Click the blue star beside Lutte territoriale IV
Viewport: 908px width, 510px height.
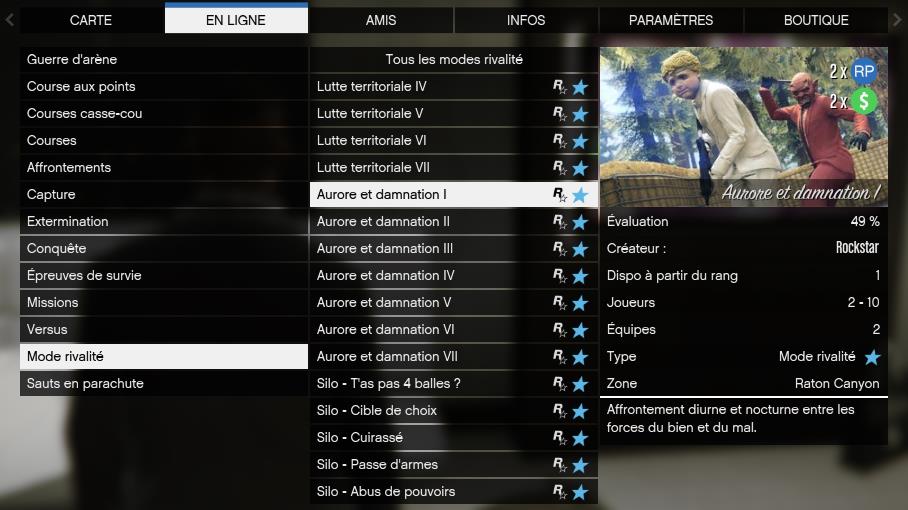tap(580, 87)
